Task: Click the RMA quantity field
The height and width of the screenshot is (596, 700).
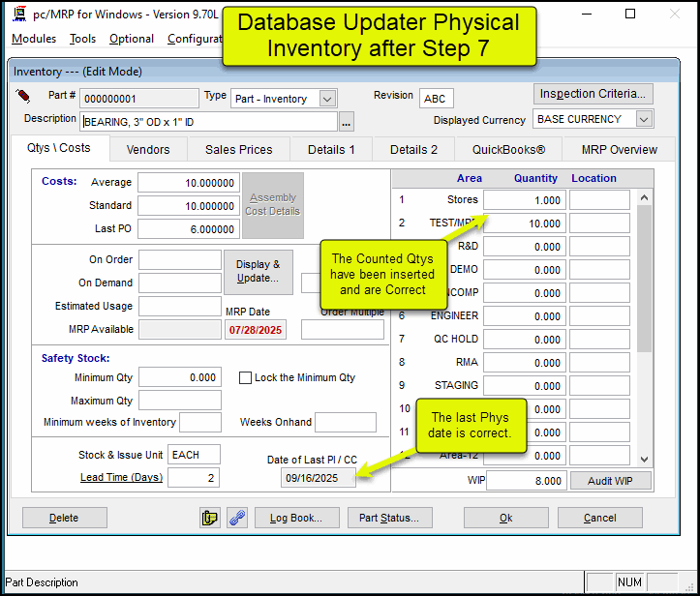Action: point(525,362)
